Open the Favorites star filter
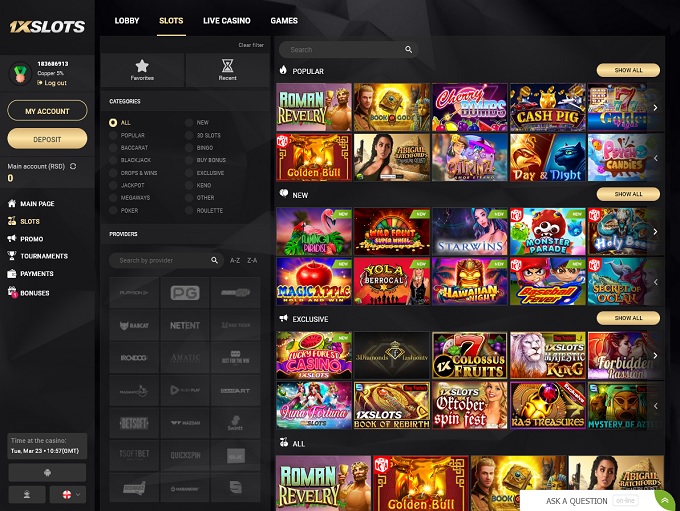Image resolution: width=680 pixels, height=511 pixels. (142, 69)
